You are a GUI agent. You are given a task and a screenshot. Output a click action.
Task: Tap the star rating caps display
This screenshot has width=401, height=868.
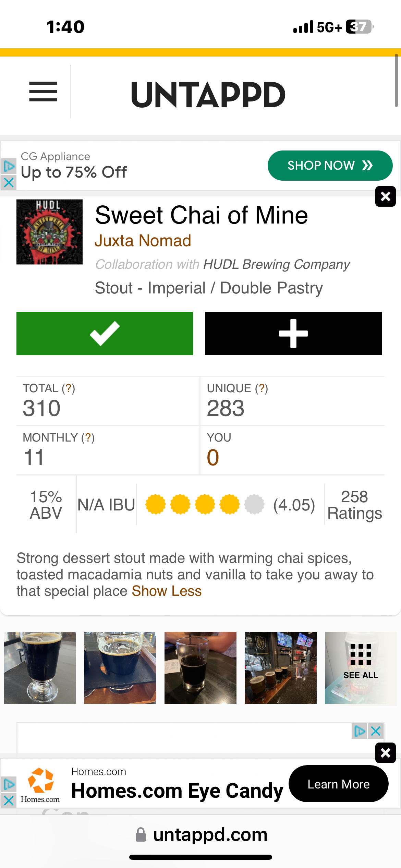[205, 505]
